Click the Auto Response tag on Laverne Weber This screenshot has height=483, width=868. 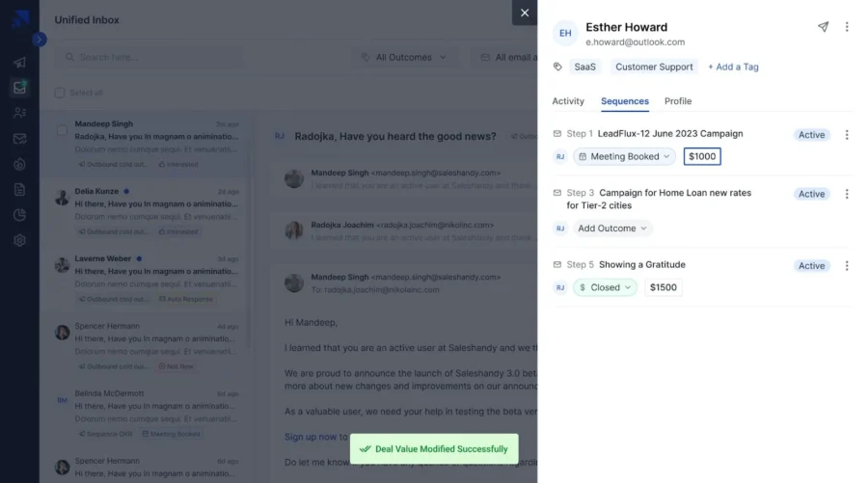tap(186, 299)
